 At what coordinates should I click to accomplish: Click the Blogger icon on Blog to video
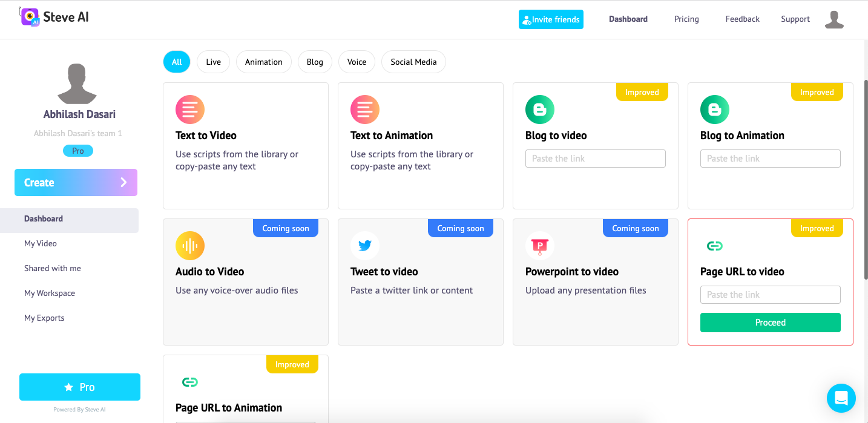[539, 110]
